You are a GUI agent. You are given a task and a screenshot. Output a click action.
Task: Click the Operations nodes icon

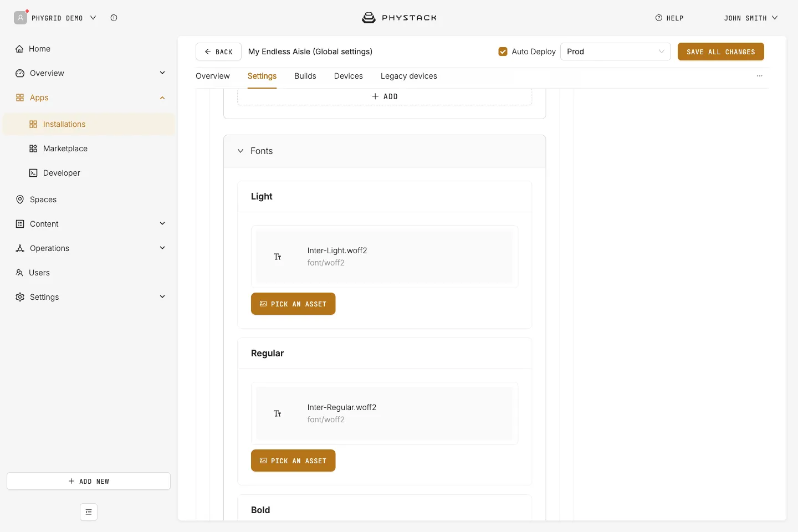tap(20, 248)
